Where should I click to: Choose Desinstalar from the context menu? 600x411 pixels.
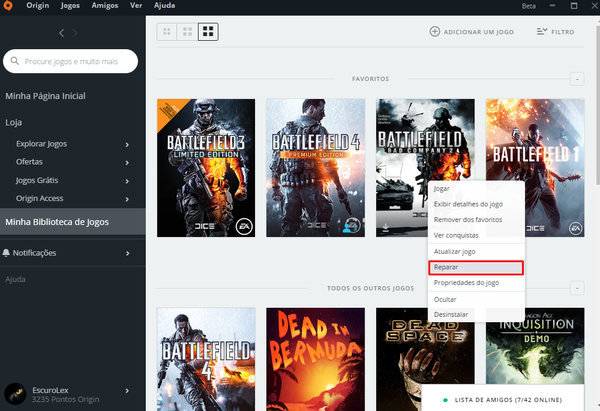475,314
